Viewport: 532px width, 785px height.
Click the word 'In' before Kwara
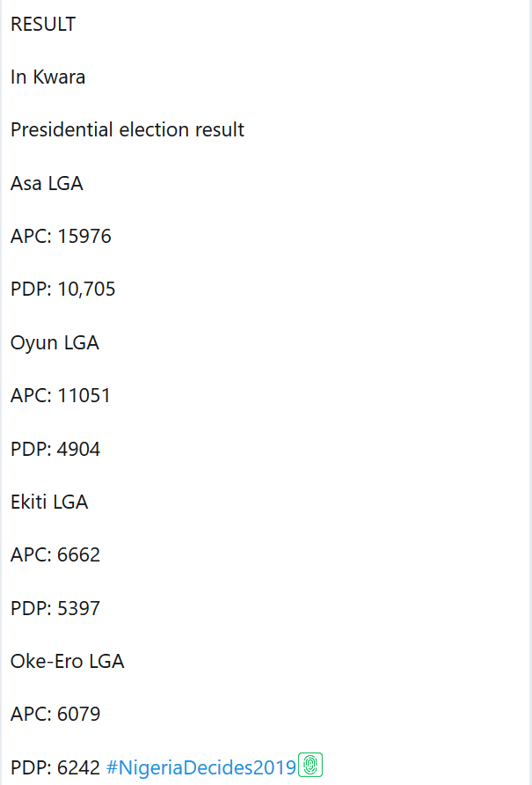[x=18, y=77]
